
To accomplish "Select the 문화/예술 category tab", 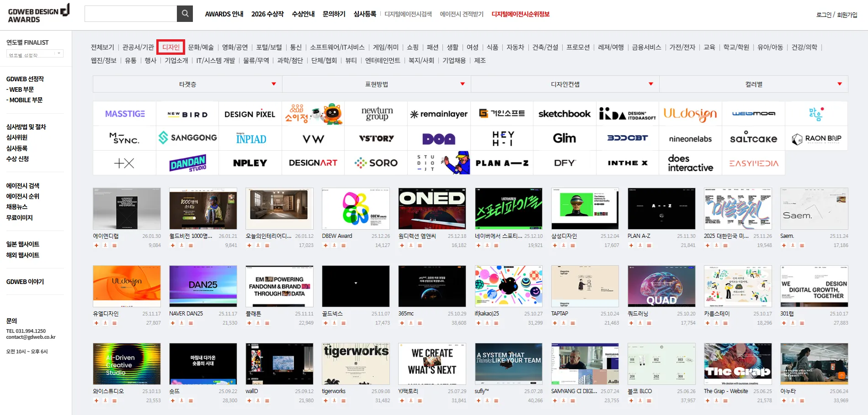I will (x=201, y=47).
